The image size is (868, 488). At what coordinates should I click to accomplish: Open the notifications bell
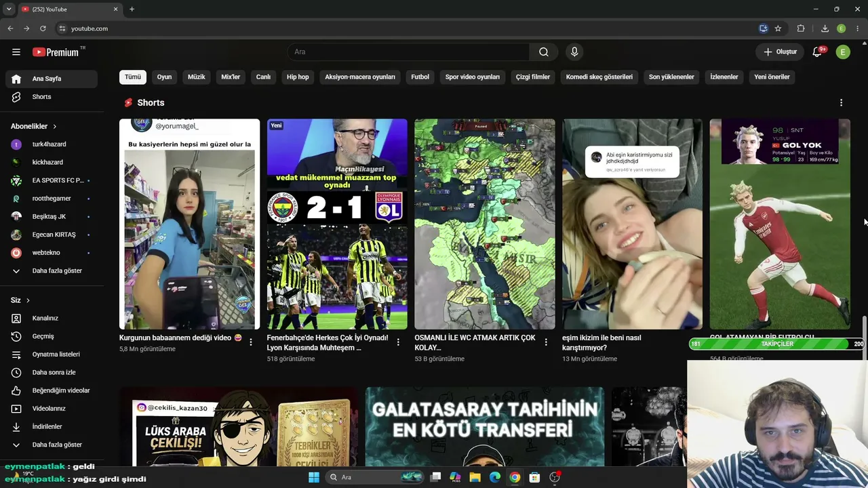818,52
